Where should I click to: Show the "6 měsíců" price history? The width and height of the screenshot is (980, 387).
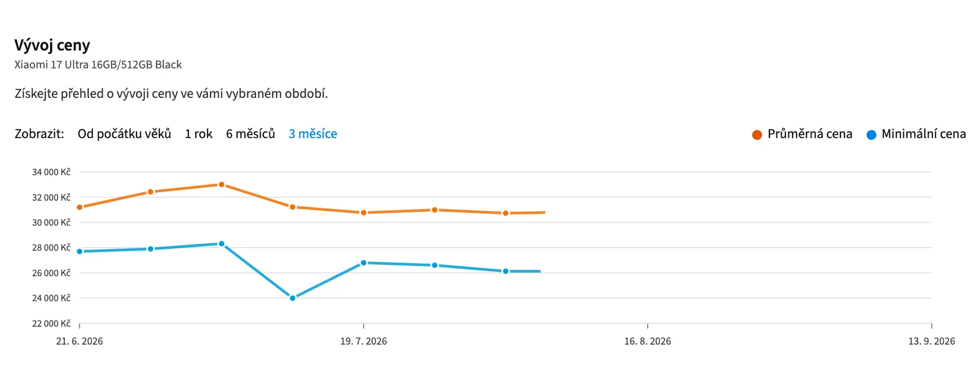[x=250, y=134]
